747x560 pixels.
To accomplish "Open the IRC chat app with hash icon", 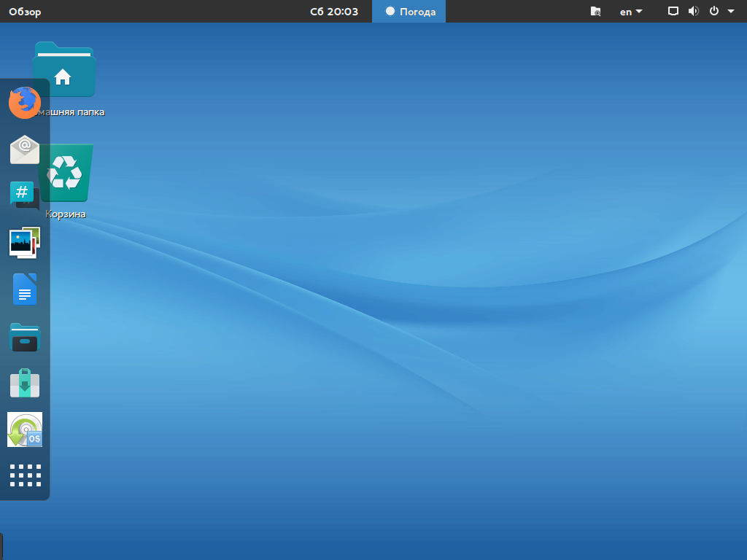I will click(x=25, y=195).
